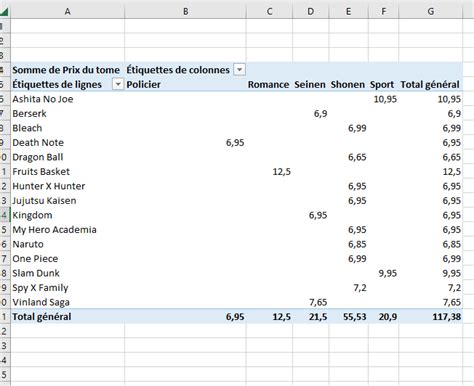Viewport: 474px width, 386px height.
Task: Click the Sport total 20,9
Action: [388, 317]
